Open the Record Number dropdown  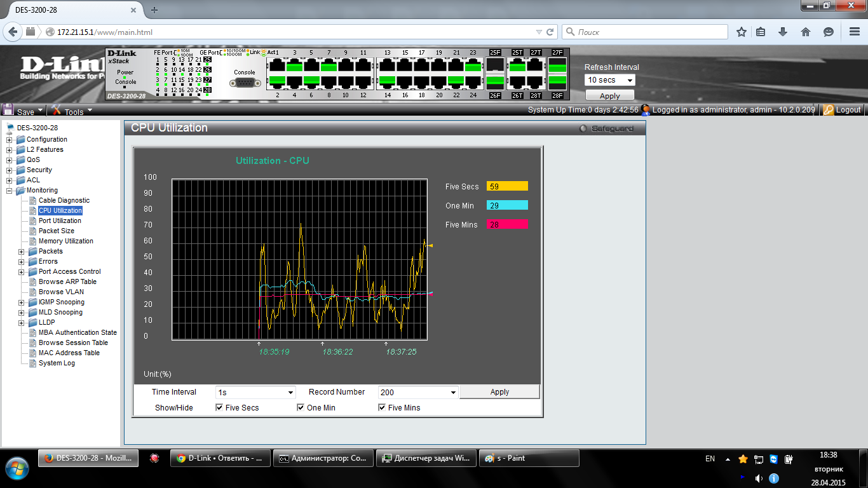coord(418,393)
